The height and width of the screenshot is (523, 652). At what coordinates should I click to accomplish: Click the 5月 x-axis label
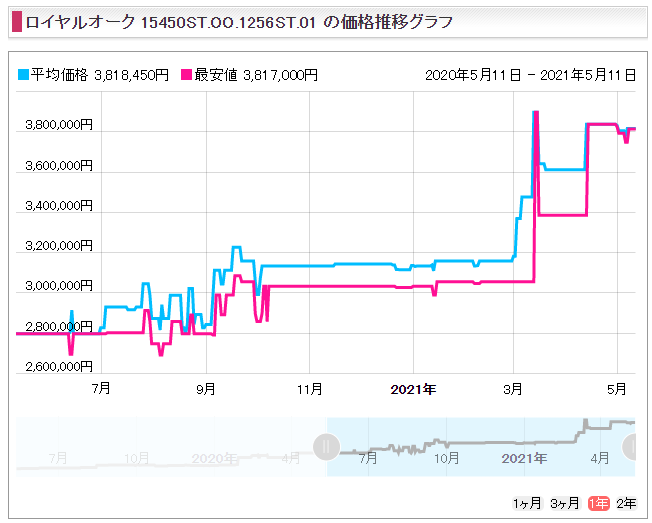[617, 389]
